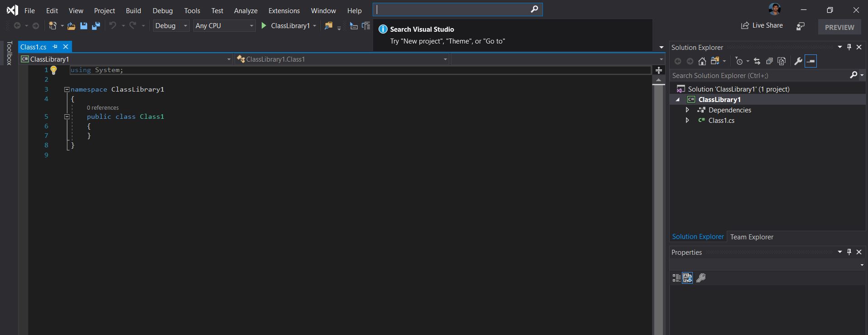This screenshot has width=868, height=335.
Task: Open the File menu
Action: (29, 10)
